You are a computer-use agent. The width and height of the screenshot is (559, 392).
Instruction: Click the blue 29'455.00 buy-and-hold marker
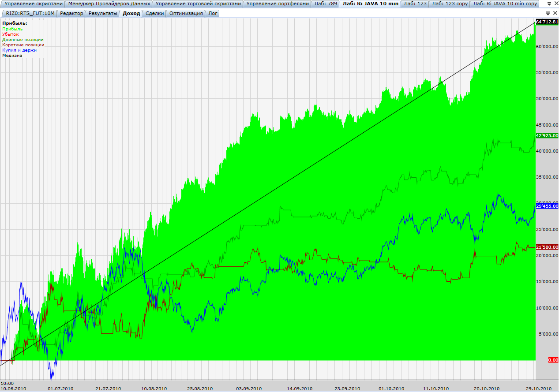(x=547, y=206)
